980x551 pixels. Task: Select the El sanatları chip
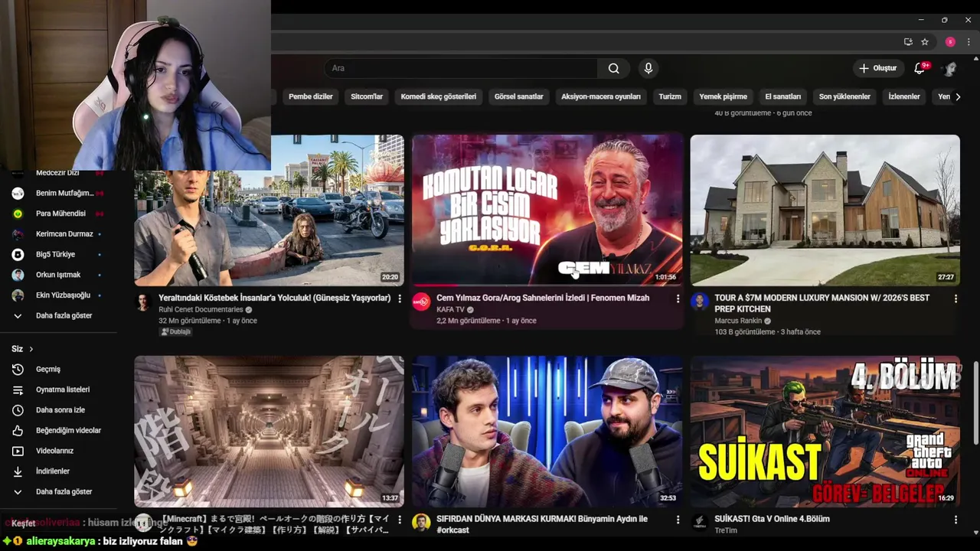coord(783,96)
